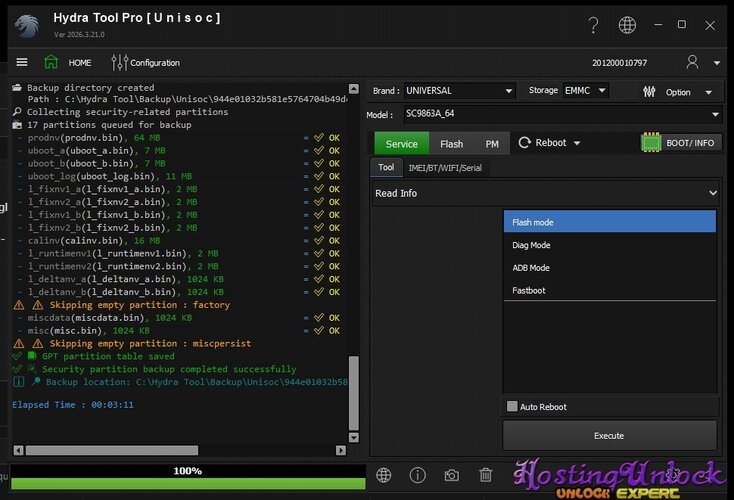This screenshot has width=734, height=500.
Task: Click the help question mark icon
Action: pyautogui.click(x=594, y=25)
